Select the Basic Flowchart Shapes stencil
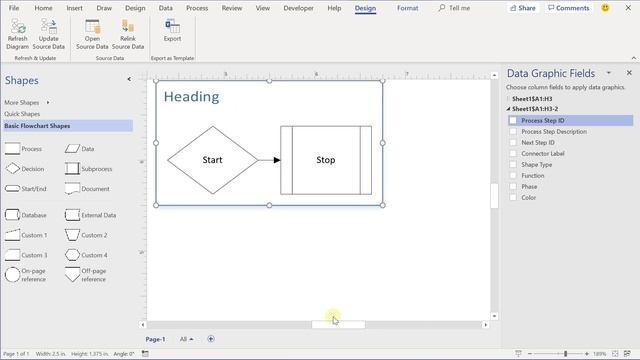The height and width of the screenshot is (360, 640). (68, 126)
